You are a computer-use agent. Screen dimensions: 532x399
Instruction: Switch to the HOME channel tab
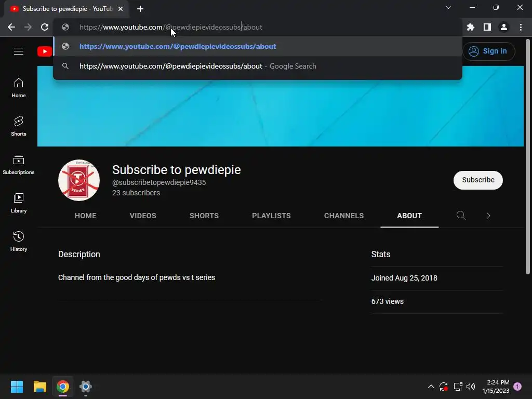(x=86, y=216)
